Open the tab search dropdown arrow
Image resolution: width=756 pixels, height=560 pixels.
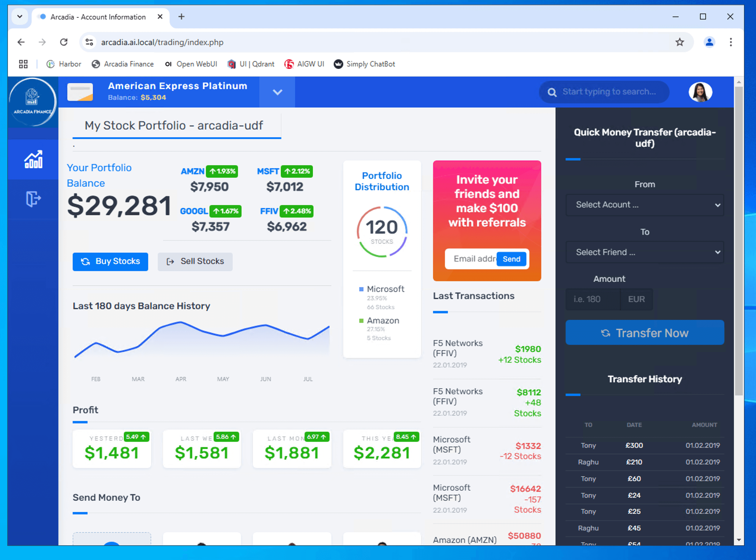[x=20, y=17]
